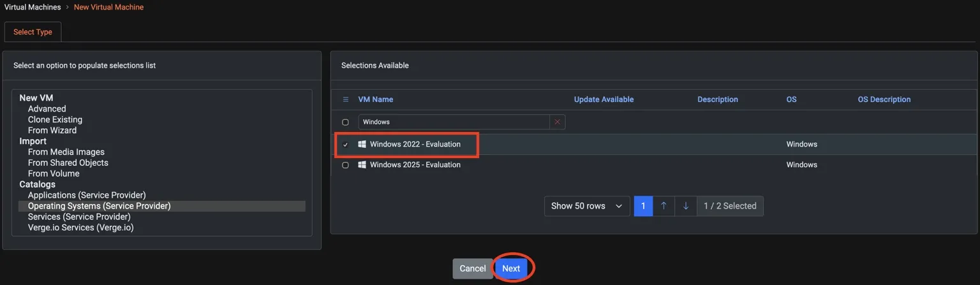Click the Windows logo beside Windows 2022
980x285 pixels.
click(362, 144)
